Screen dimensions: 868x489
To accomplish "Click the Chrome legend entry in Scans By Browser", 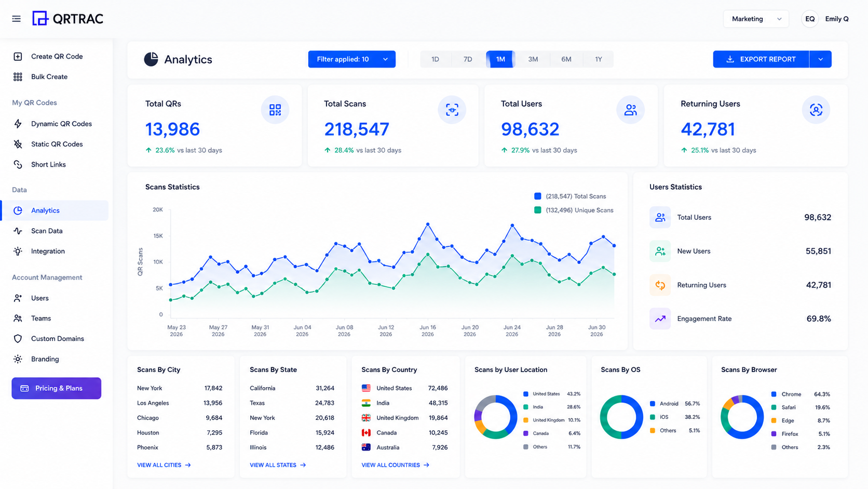I will point(801,394).
